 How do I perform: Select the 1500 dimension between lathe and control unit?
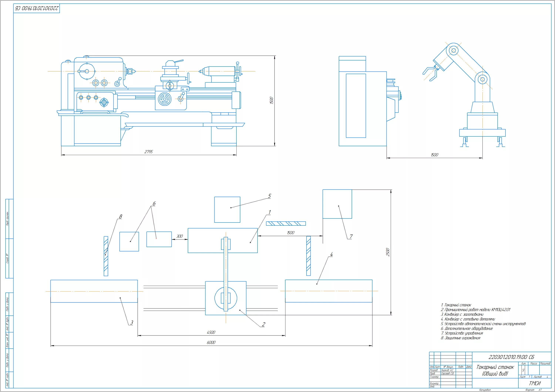[x=291, y=233]
